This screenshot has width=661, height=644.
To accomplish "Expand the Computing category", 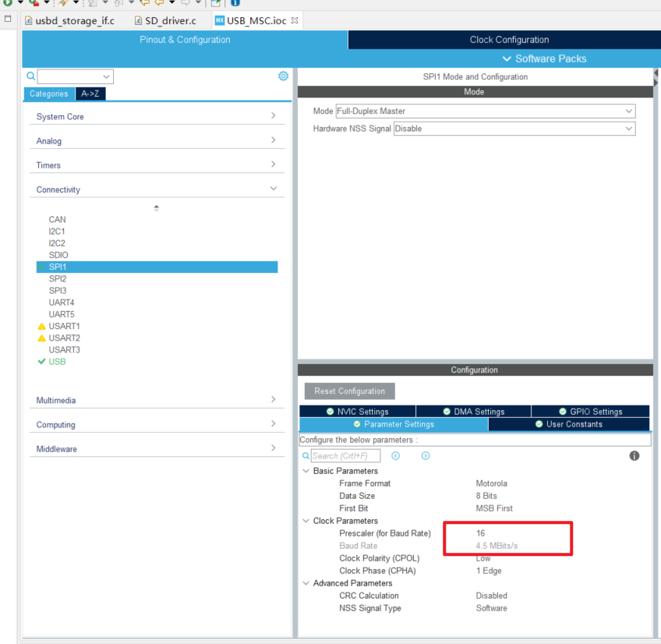I will tap(157, 425).
